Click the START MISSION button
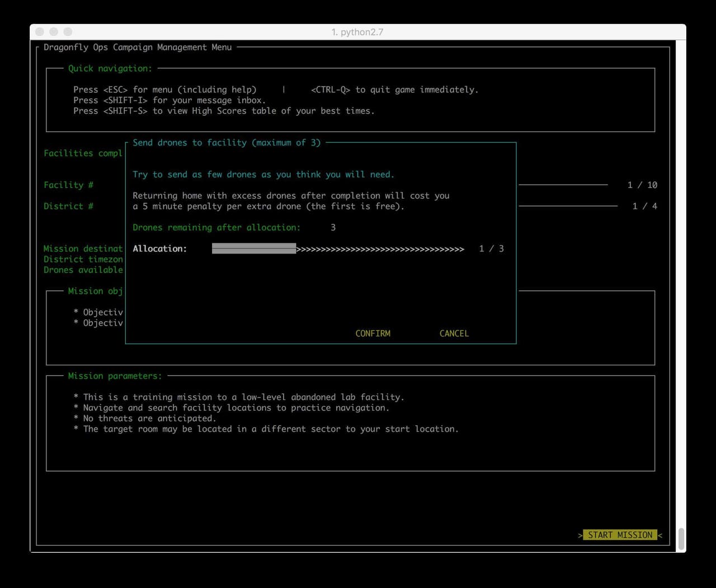The image size is (716, 588). [620, 535]
